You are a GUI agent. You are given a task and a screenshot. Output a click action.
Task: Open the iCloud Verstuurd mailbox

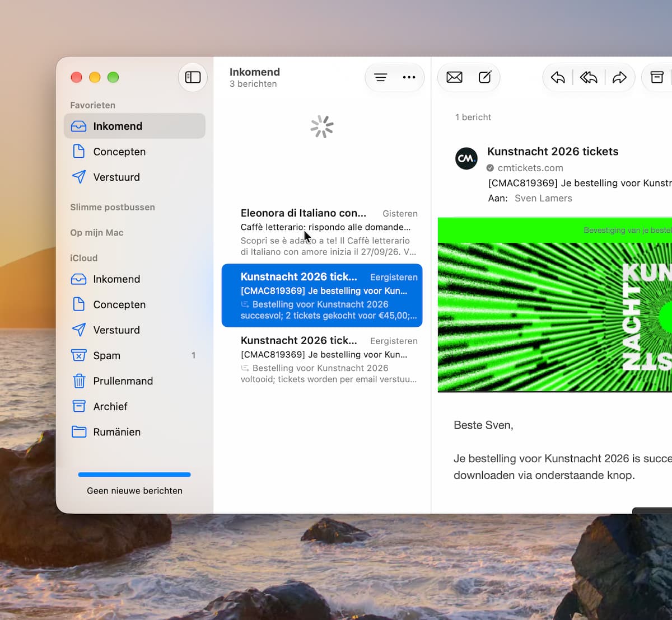pos(134,330)
